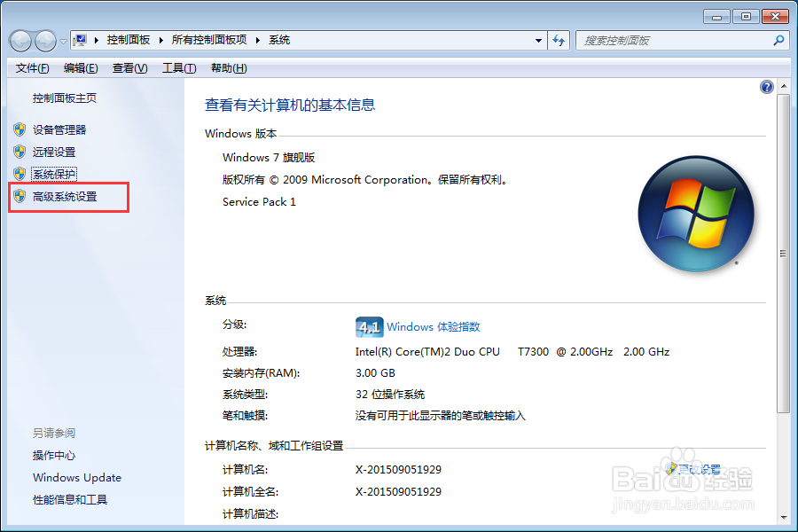798x532 pixels.
Task: Open the 编辑(E) menu
Action: [x=81, y=68]
